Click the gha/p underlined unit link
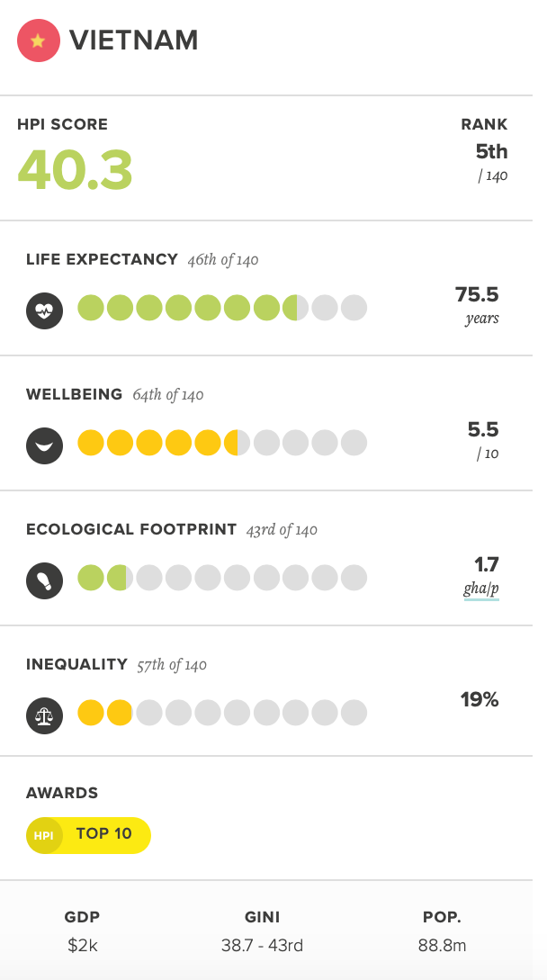 tap(481, 589)
